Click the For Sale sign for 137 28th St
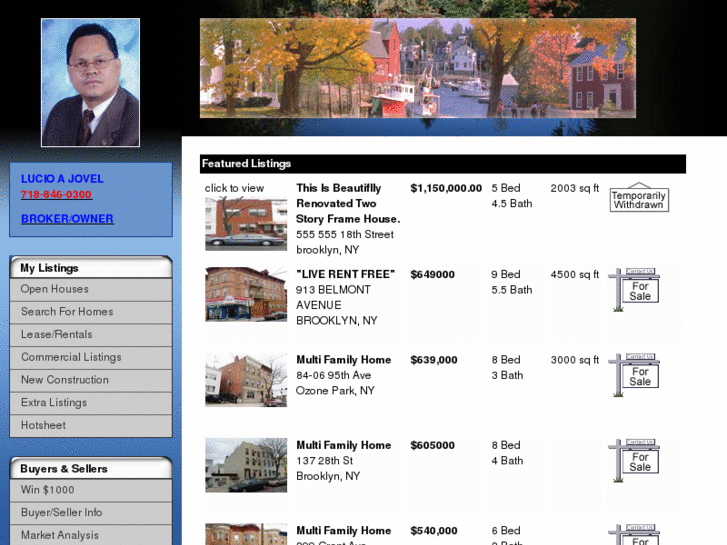Viewport: 727px width, 545px height. point(634,460)
